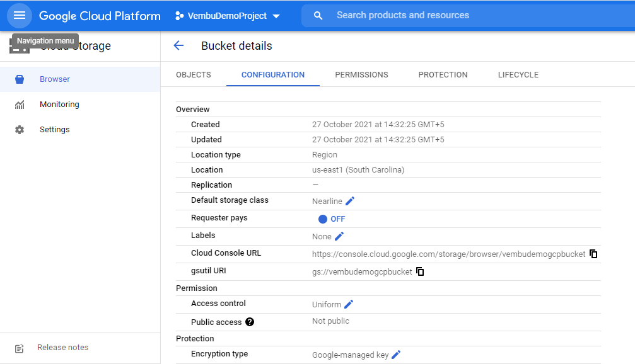This screenshot has width=635, height=364.
Task: Edit the Default storage class pencil icon
Action: (350, 201)
